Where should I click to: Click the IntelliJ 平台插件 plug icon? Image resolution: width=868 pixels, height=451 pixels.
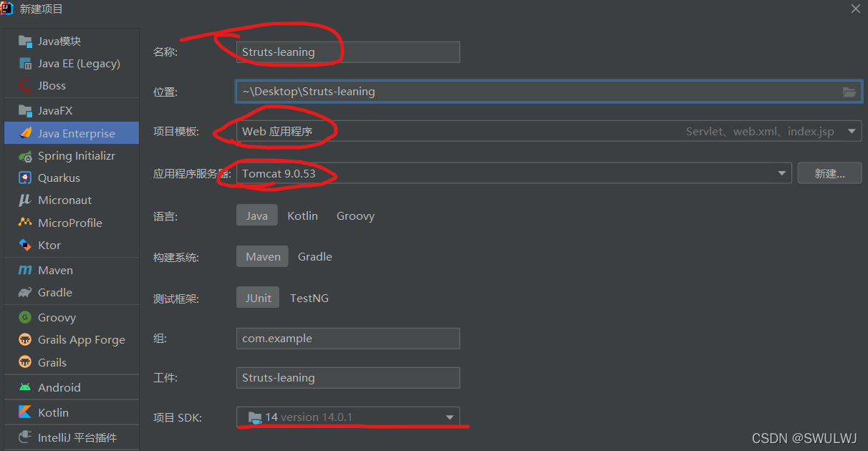coord(25,437)
